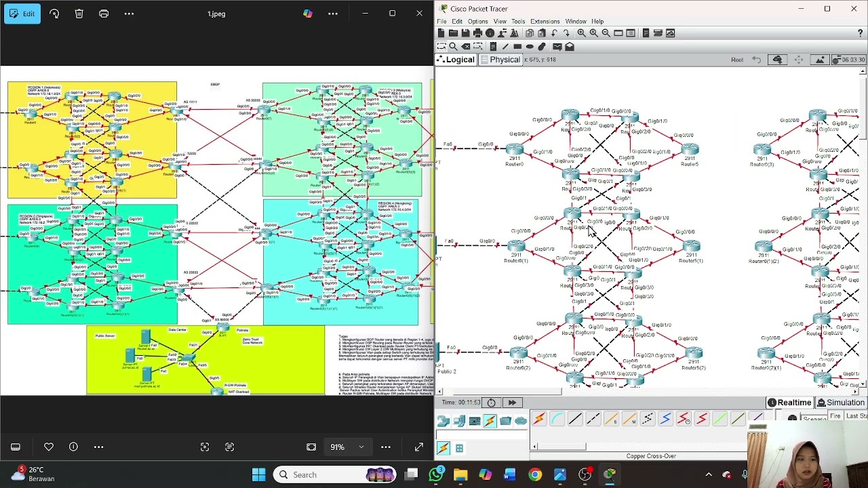
Task: Open the Window menu
Action: pos(576,22)
